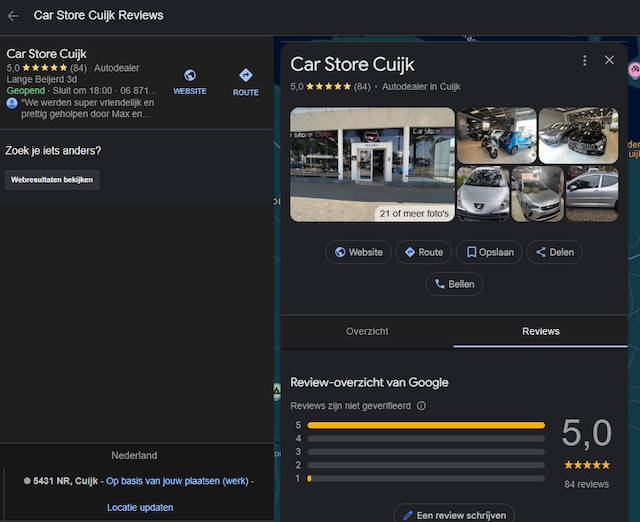Click '5431 NR, Cuijk' location text
This screenshot has height=522, width=640.
(65, 481)
